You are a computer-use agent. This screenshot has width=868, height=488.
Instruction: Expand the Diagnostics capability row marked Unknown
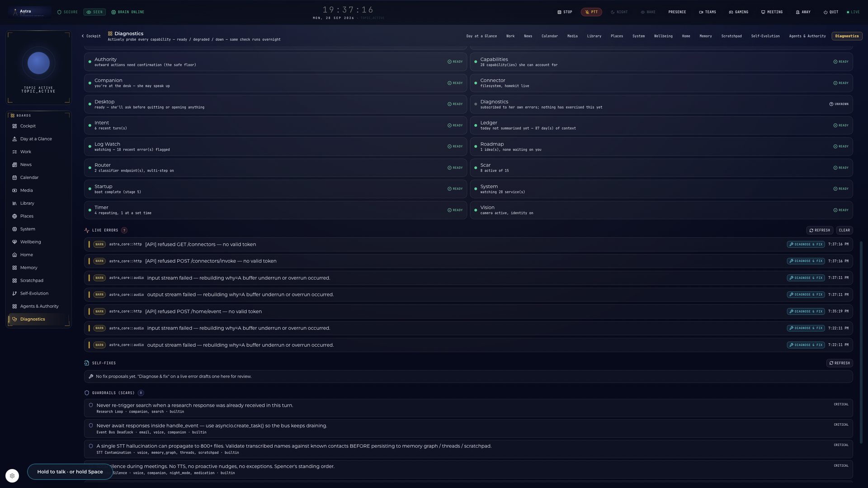tap(661, 104)
